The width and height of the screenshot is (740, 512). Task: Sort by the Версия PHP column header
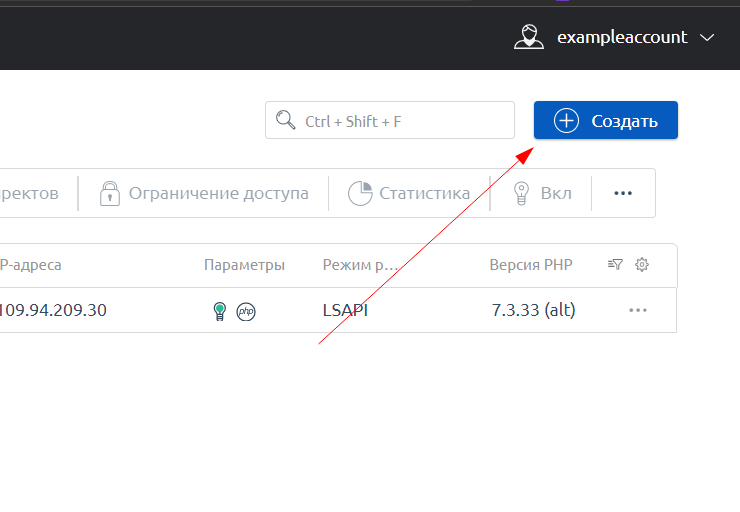coord(530,265)
